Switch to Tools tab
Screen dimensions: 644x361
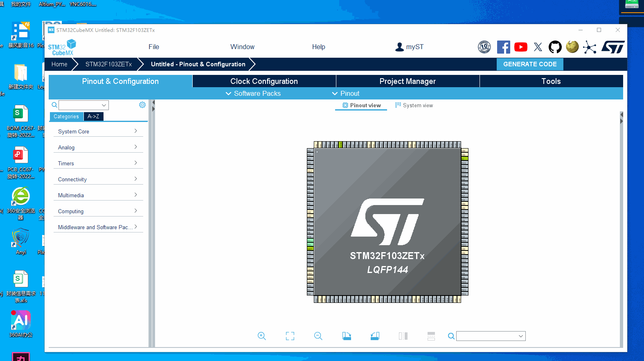pyautogui.click(x=551, y=81)
